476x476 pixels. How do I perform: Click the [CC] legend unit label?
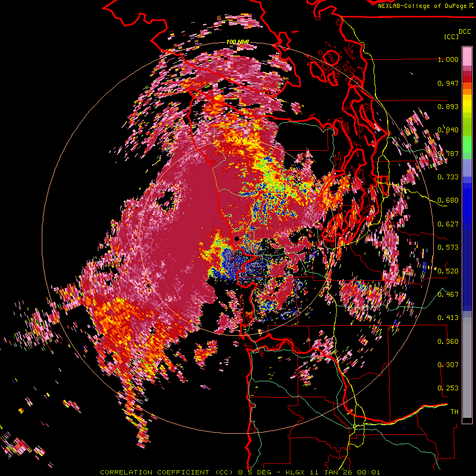coord(452,36)
